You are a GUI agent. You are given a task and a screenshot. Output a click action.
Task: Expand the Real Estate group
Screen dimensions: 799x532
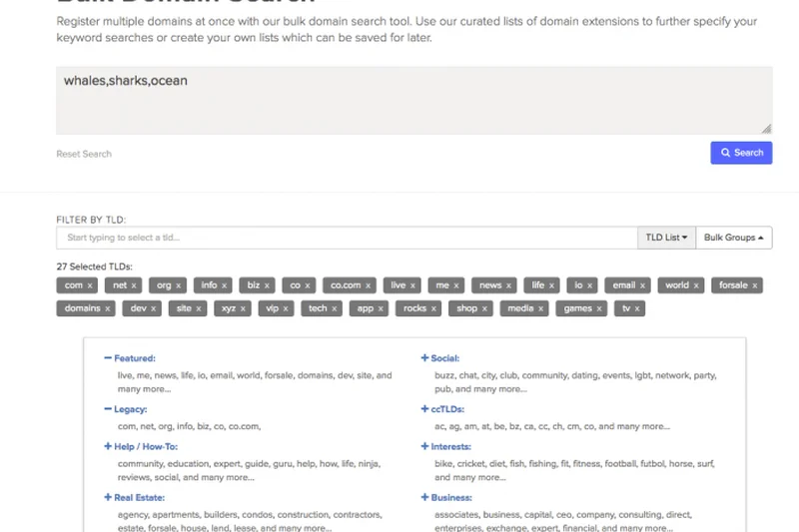(135, 497)
